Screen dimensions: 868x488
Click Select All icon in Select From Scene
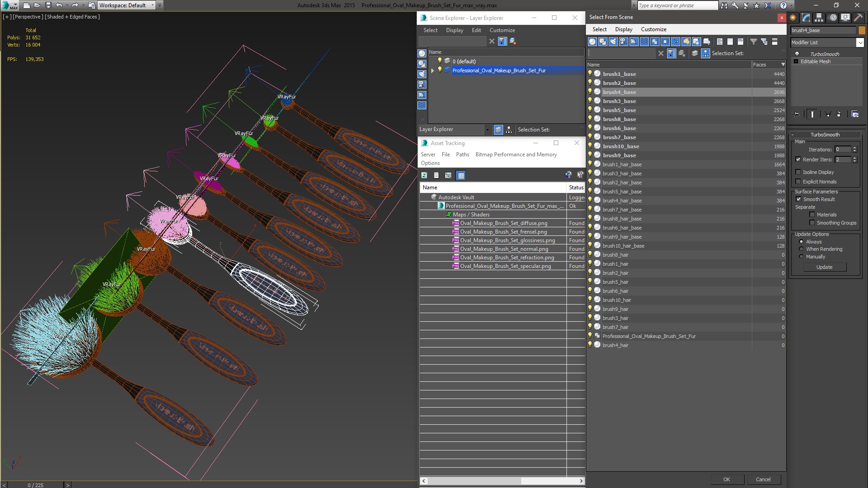720,42
